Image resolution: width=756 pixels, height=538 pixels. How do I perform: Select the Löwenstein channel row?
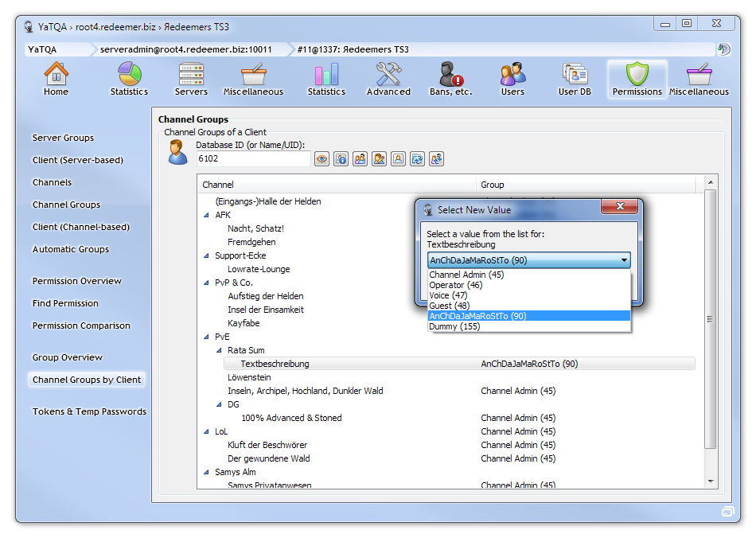click(x=249, y=377)
